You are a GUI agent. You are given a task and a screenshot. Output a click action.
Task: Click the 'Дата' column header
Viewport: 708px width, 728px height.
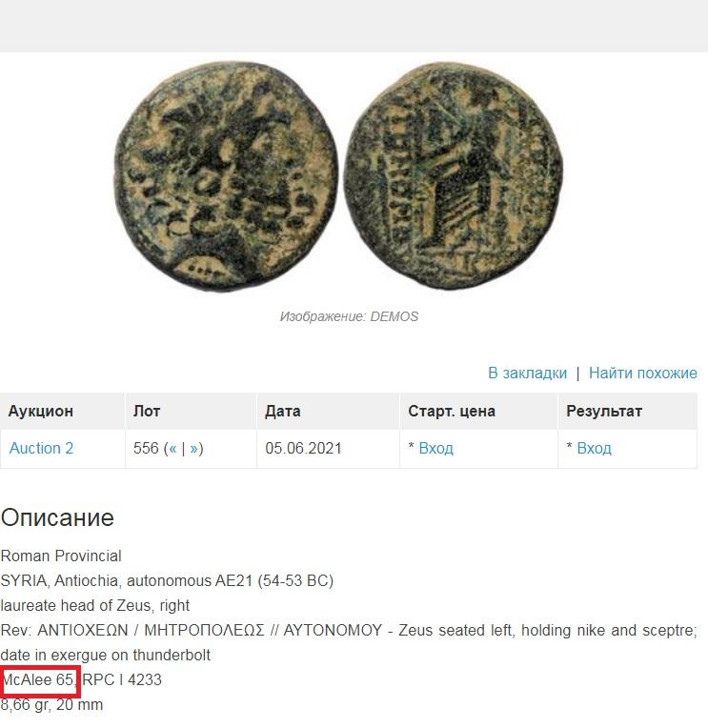(x=283, y=411)
